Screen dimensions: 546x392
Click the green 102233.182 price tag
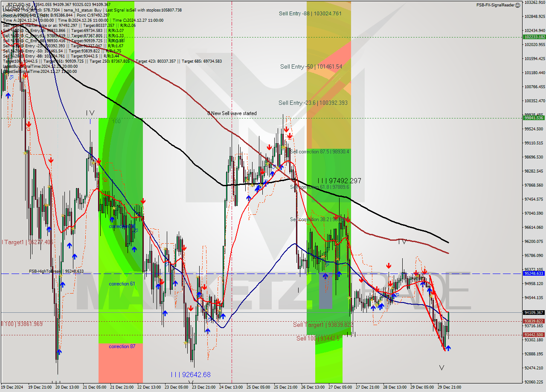coord(534,37)
